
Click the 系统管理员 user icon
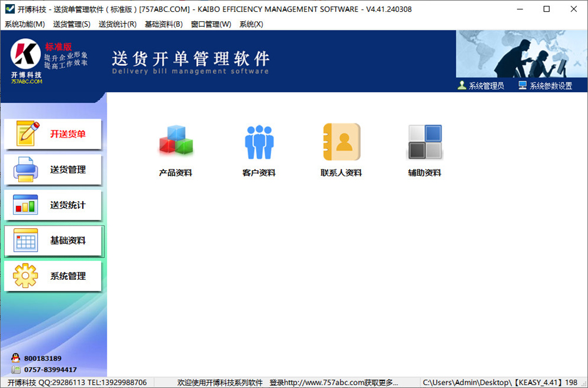(462, 85)
